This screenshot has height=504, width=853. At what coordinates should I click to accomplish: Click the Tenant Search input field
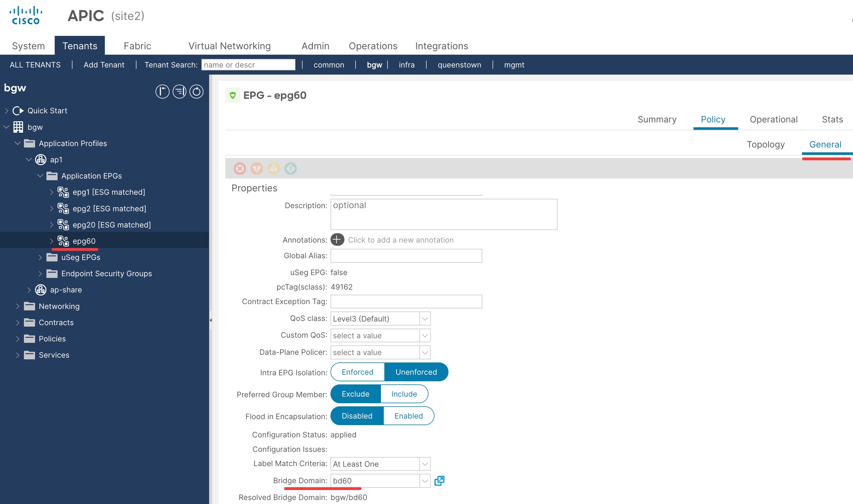[248, 65]
